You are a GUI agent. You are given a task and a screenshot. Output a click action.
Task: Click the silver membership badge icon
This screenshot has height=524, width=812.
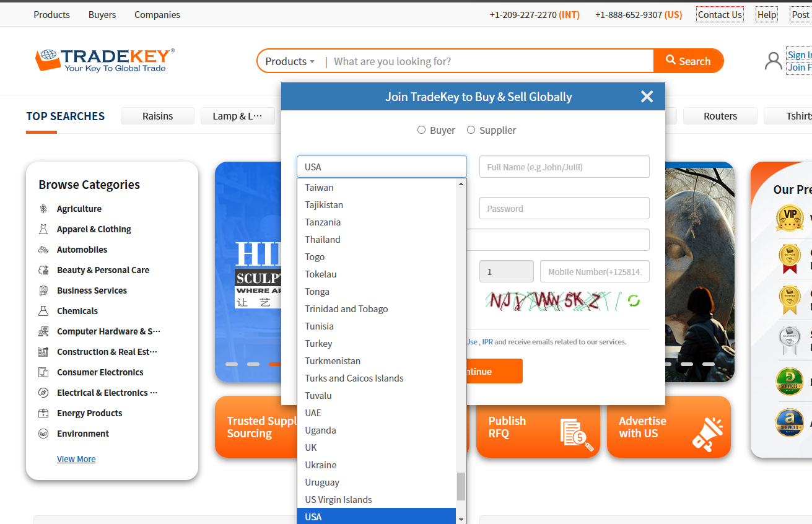coord(790,339)
